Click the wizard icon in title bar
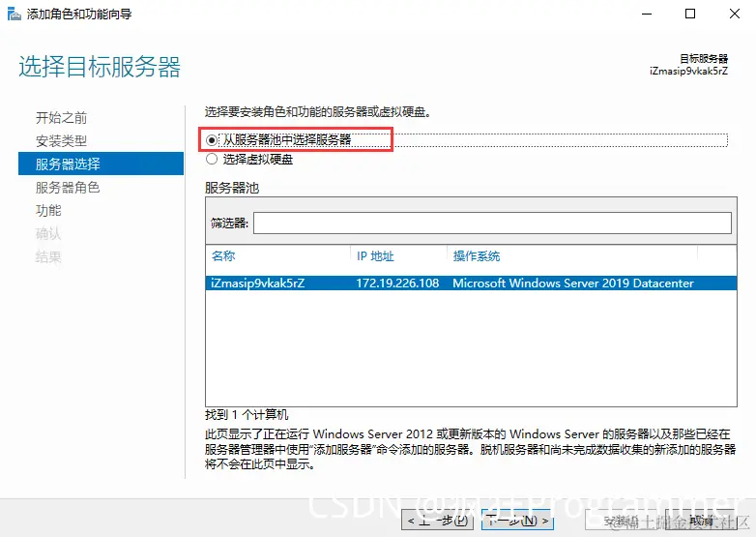The width and height of the screenshot is (756, 537). tap(14, 14)
